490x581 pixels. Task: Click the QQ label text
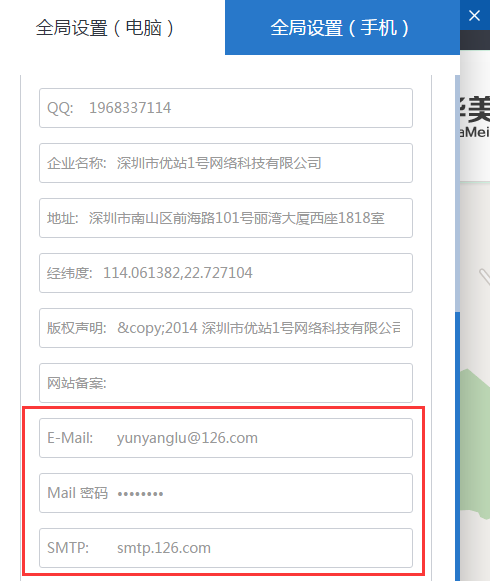coord(60,108)
